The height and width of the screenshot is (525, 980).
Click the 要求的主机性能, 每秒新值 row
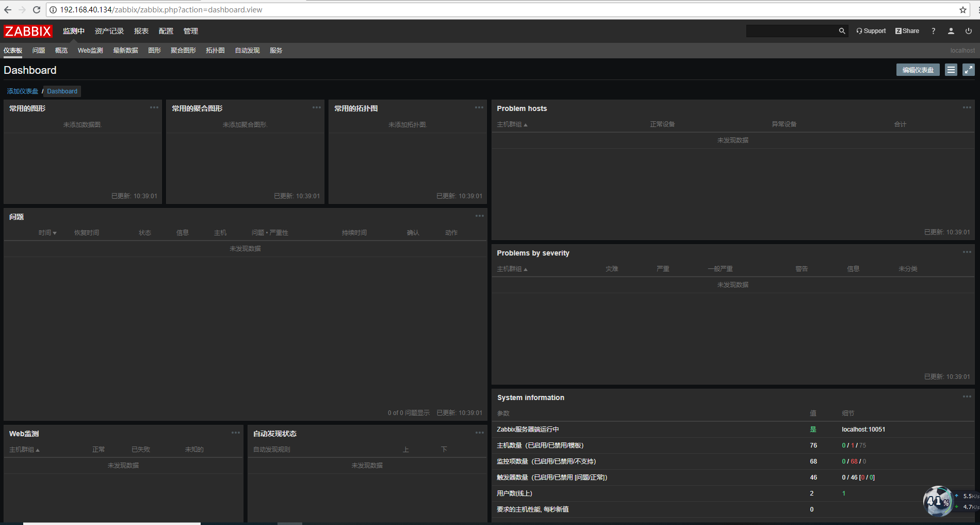[733, 510]
